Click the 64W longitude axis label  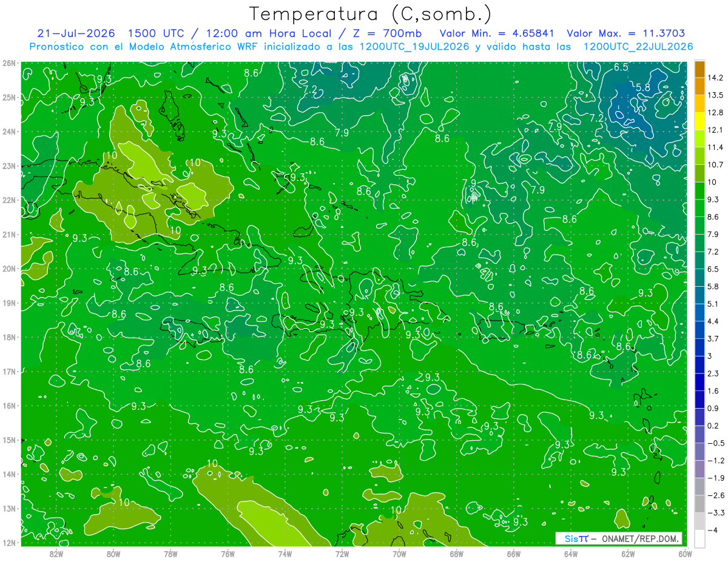pyautogui.click(x=571, y=553)
